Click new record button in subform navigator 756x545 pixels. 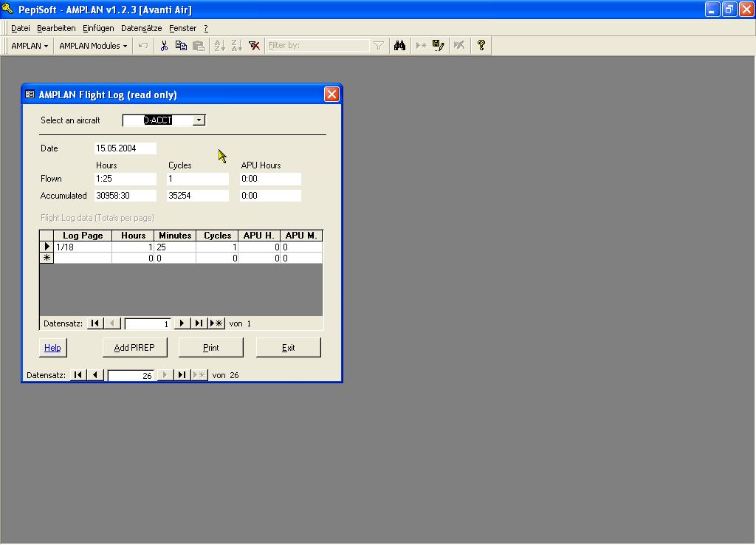pyautogui.click(x=216, y=323)
